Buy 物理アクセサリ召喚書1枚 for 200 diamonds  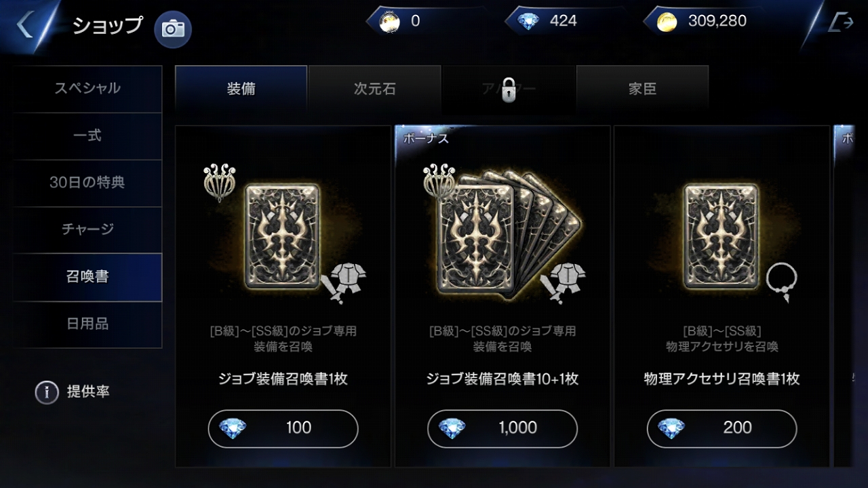point(722,428)
